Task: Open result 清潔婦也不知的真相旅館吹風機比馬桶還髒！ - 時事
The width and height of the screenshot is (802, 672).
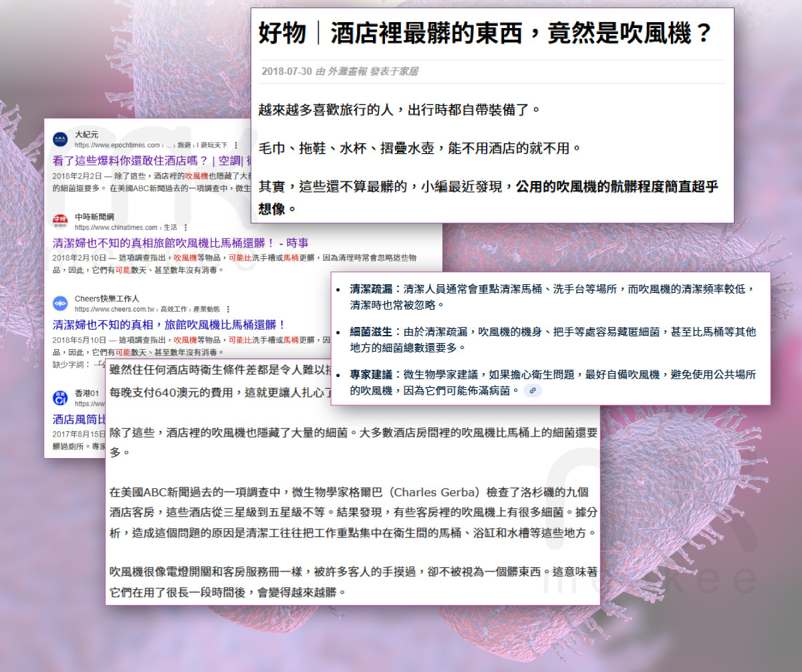Action: tap(180, 243)
